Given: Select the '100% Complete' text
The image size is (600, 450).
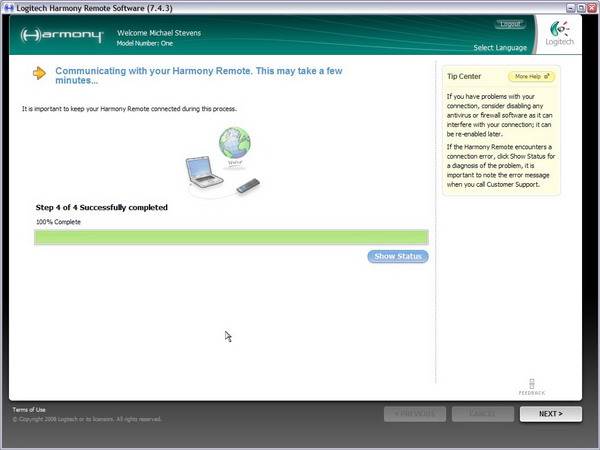Looking at the screenshot, I should 58,222.
